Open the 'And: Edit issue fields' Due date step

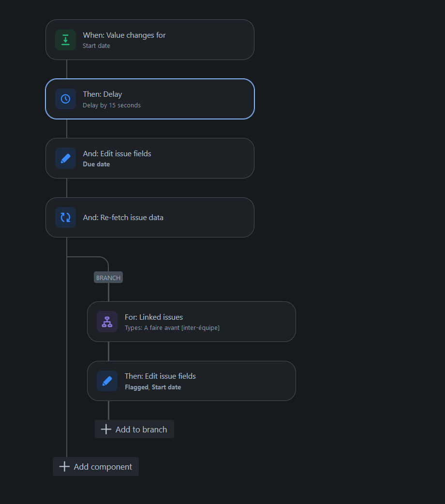tap(150, 159)
